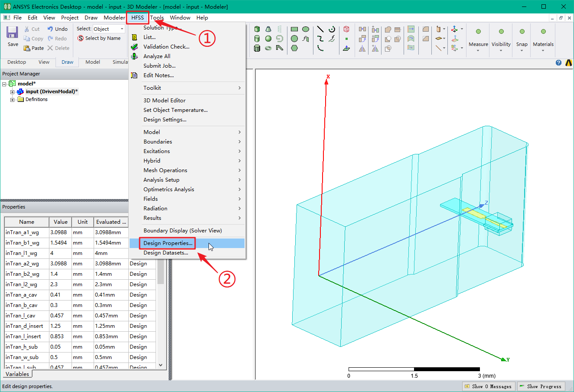
Task: Click the Name column header in Properties
Action: [x=26, y=222]
